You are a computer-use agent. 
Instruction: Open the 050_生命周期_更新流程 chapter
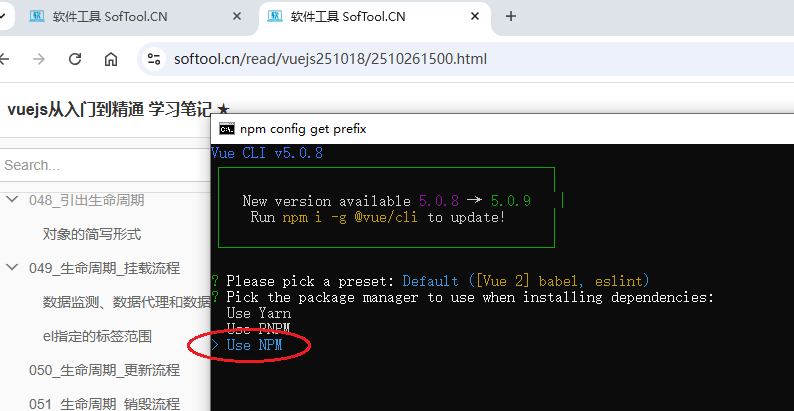pos(104,370)
